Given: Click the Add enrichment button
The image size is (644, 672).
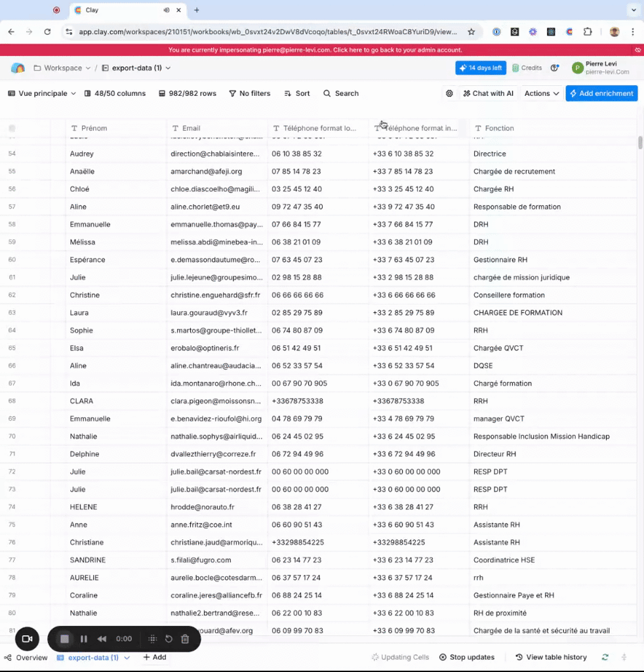Looking at the screenshot, I should click(601, 94).
